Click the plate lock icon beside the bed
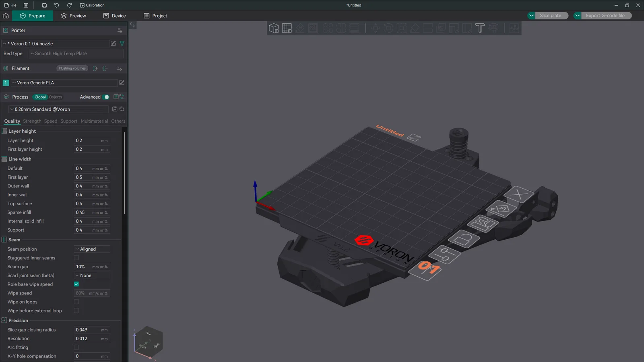This screenshot has width=644, height=362. (463, 240)
